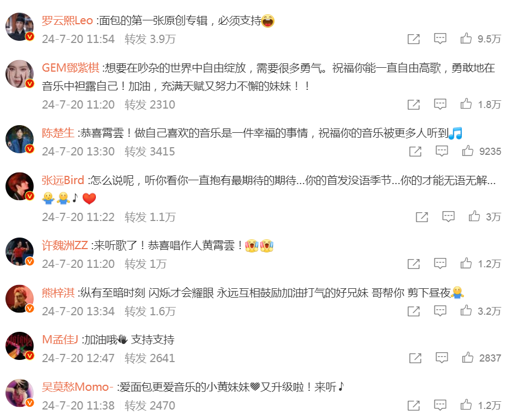Viewport: 513px width, 420px height.
Task: Open 转发 3.9万 reposts on first comment
Action: 150,39
